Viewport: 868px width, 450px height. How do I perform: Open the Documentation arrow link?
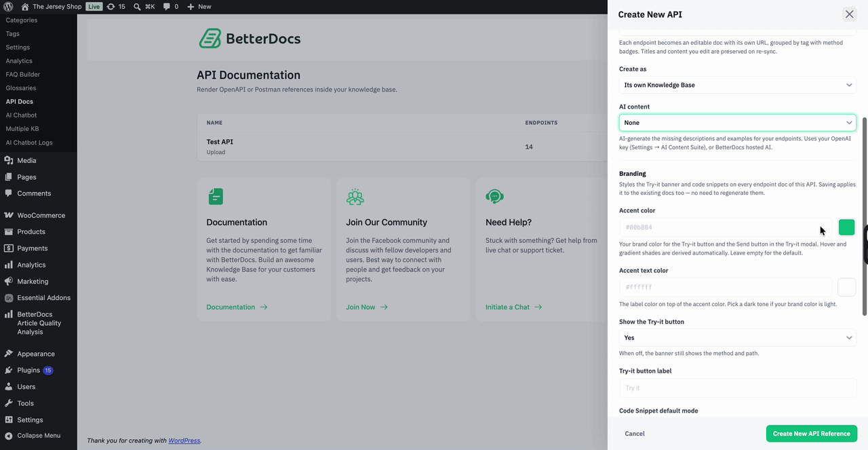(237, 307)
